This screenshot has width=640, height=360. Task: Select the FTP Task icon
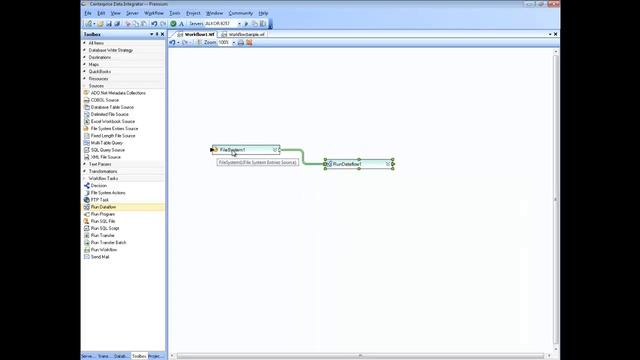click(x=87, y=200)
